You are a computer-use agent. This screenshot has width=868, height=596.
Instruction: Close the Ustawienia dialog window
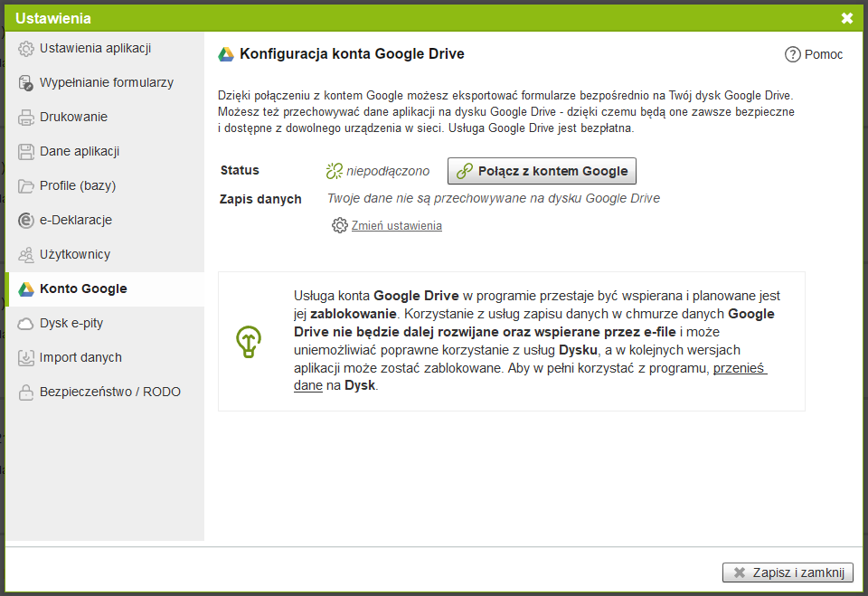click(846, 18)
